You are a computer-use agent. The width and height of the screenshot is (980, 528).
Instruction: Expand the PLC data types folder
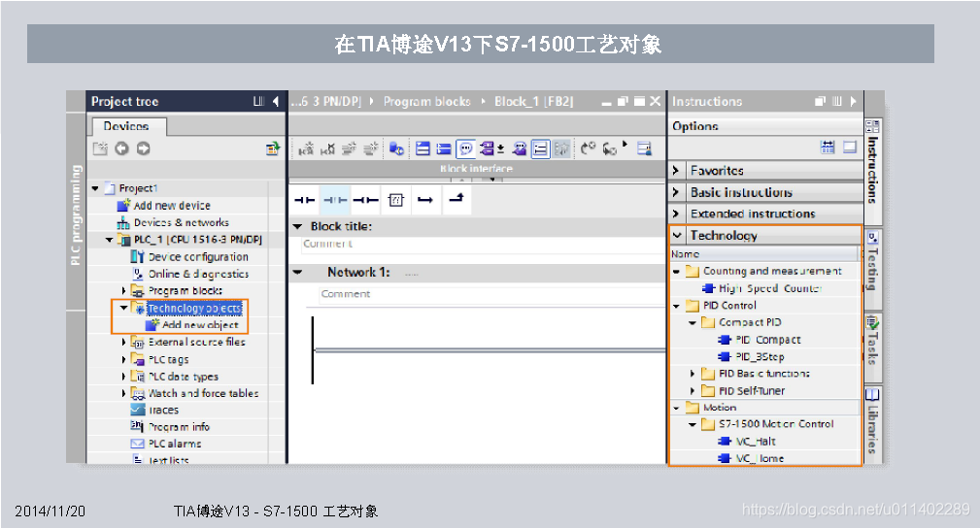tap(123, 377)
